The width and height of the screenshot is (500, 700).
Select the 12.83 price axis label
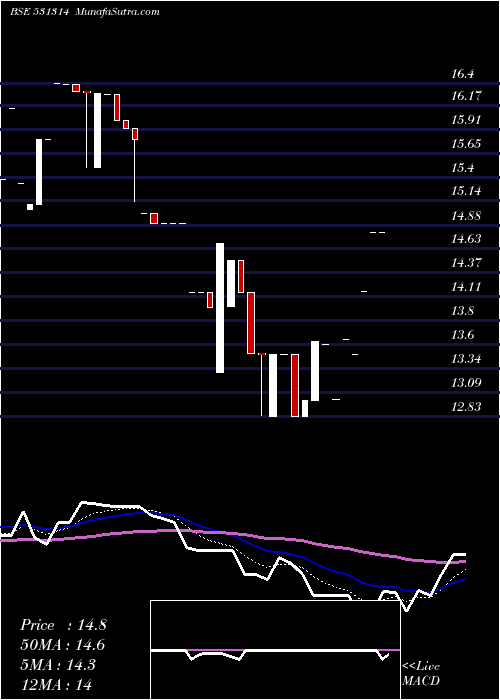(x=467, y=407)
